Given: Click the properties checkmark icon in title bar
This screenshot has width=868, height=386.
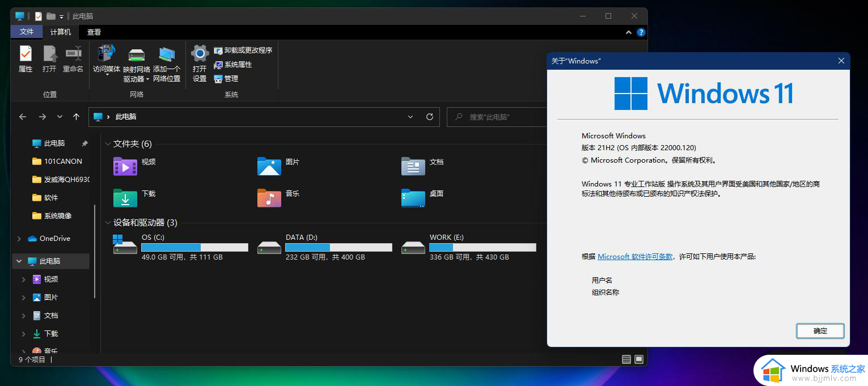Looking at the screenshot, I should [38, 16].
